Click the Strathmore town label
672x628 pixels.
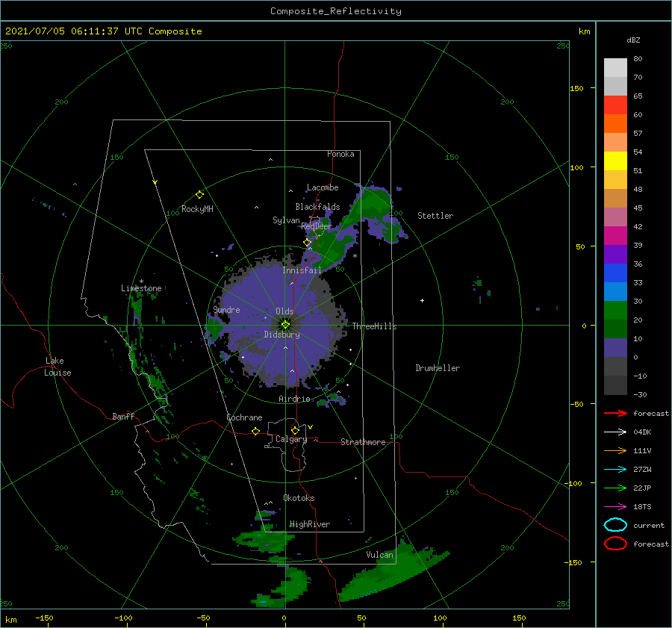click(x=363, y=442)
